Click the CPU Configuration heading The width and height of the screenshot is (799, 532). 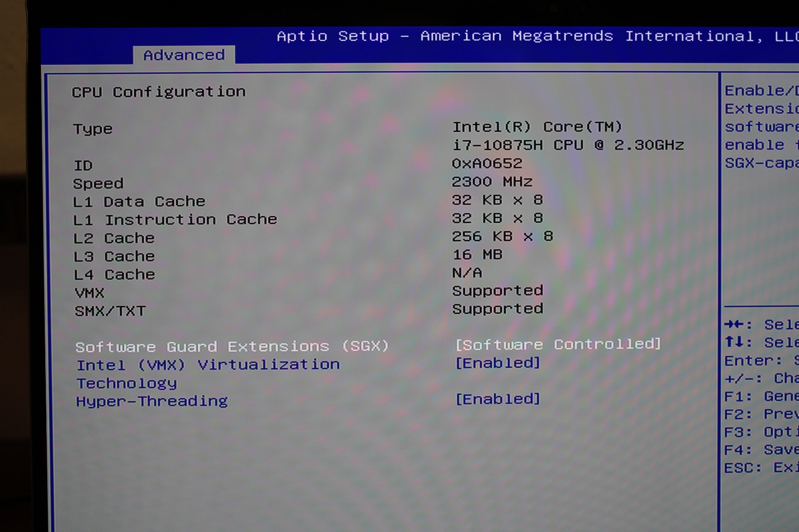[x=159, y=92]
